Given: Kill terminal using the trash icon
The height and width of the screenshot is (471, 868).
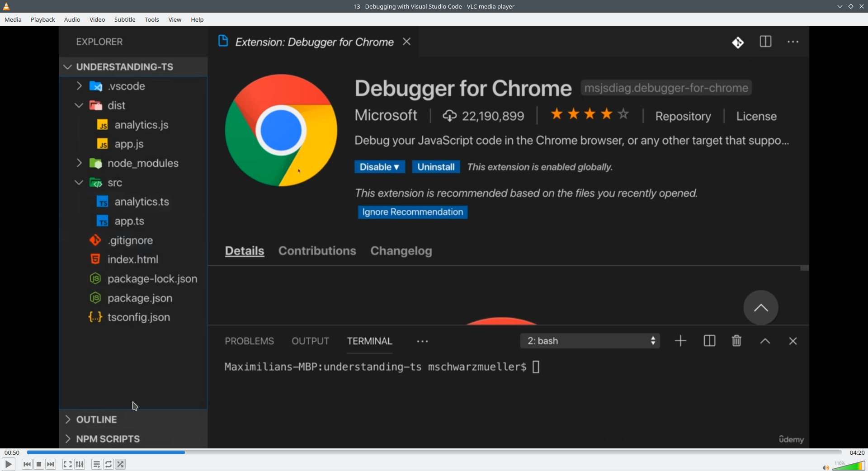Looking at the screenshot, I should [x=736, y=341].
